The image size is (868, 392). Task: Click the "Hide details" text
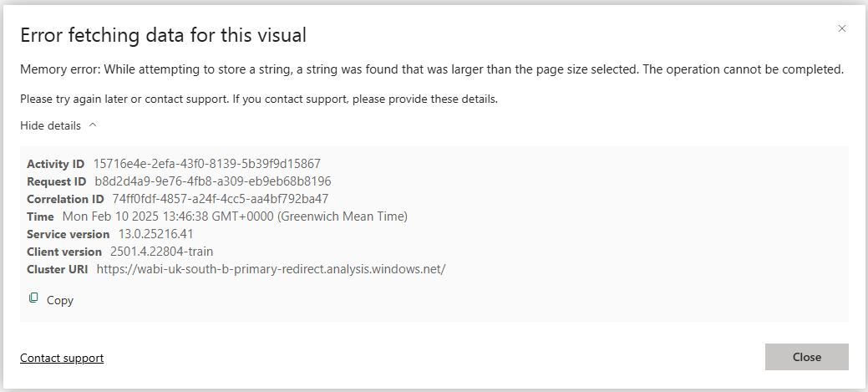pyautogui.click(x=50, y=125)
